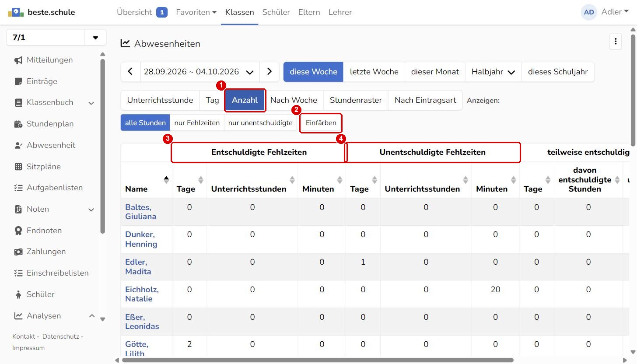Click the Endnoten badge icon
The height and width of the screenshot is (364, 637).
click(18, 231)
